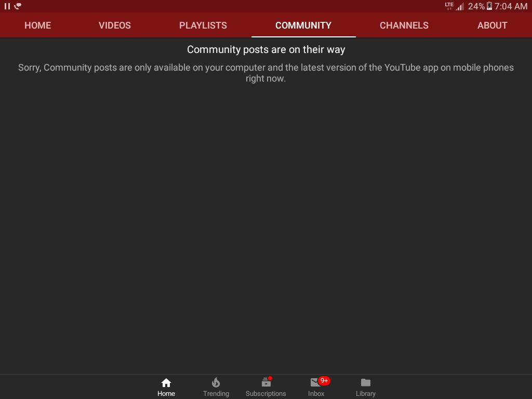This screenshot has width=532, height=399.
Task: Open Library folder icon
Action: coord(365,382)
